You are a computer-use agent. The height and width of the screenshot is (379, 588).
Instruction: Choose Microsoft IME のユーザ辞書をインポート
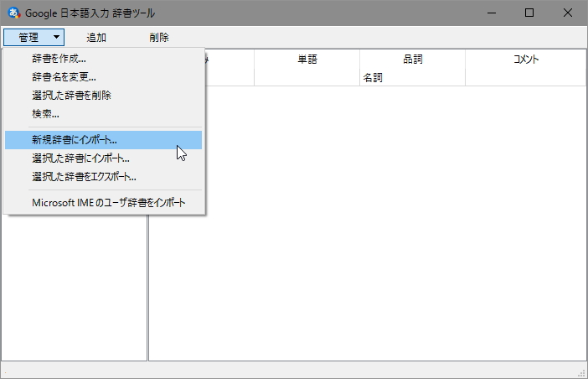point(104,203)
